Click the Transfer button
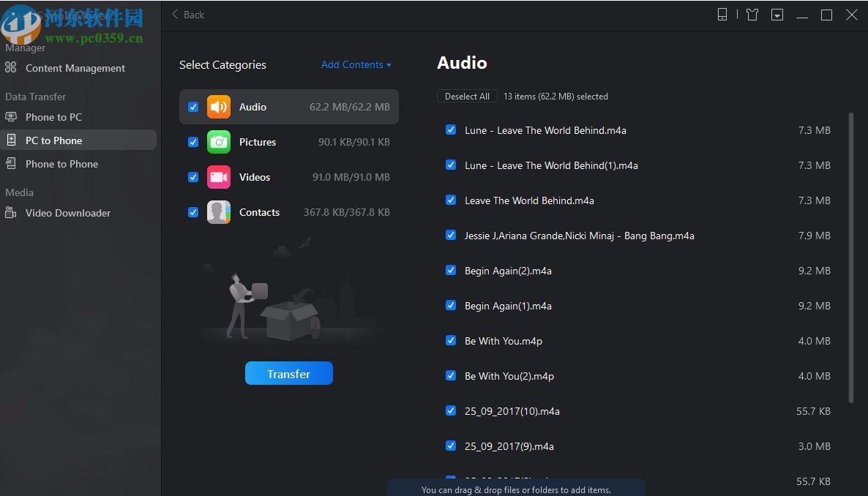This screenshot has width=868, height=496. click(288, 373)
